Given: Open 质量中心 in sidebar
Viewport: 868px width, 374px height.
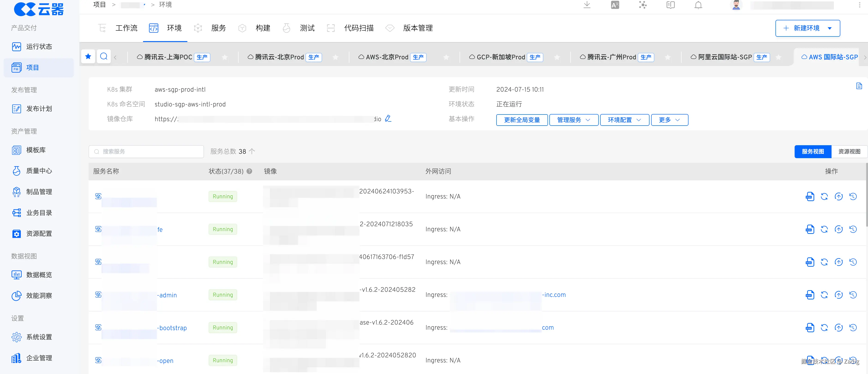Looking at the screenshot, I should point(39,171).
